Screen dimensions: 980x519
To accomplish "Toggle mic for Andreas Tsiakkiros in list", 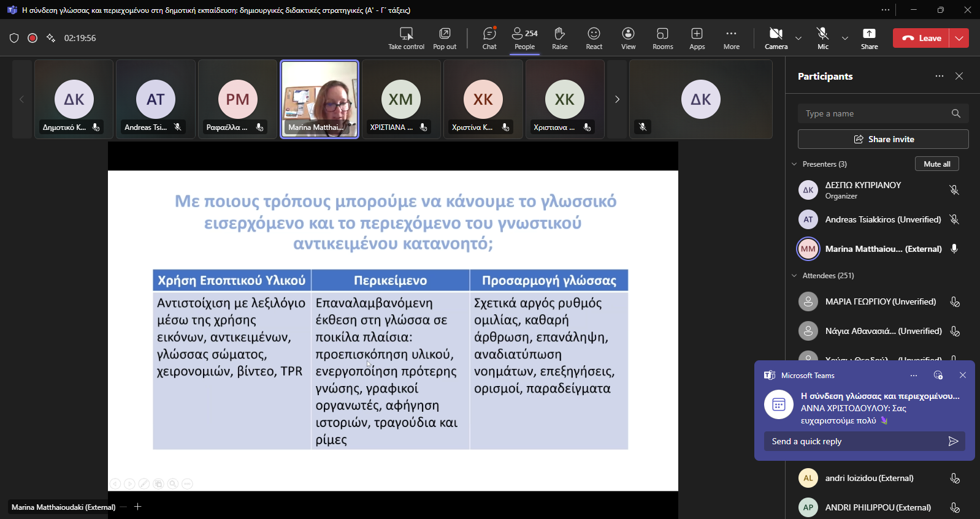I will tap(954, 219).
